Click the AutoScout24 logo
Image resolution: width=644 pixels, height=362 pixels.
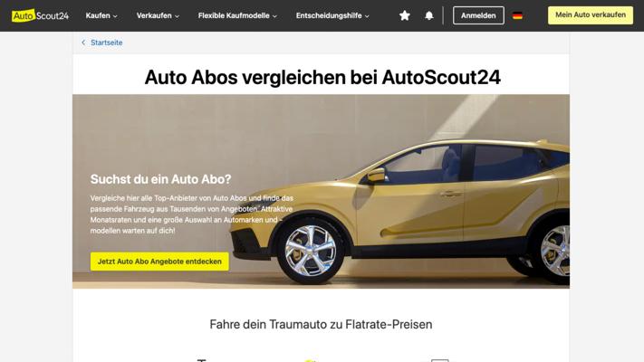[40, 15]
